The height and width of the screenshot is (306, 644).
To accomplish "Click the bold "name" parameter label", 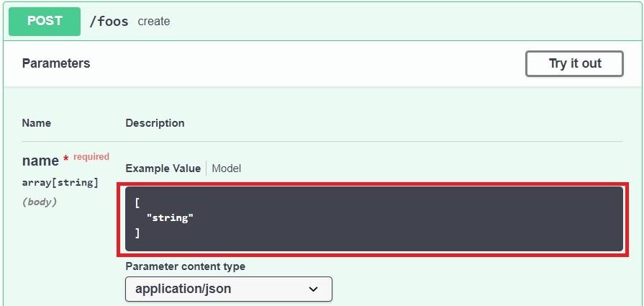I will click(40, 161).
